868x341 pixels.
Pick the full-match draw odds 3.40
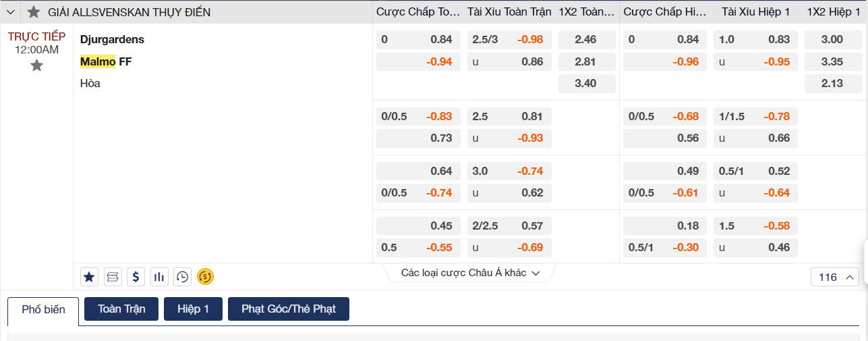click(586, 84)
